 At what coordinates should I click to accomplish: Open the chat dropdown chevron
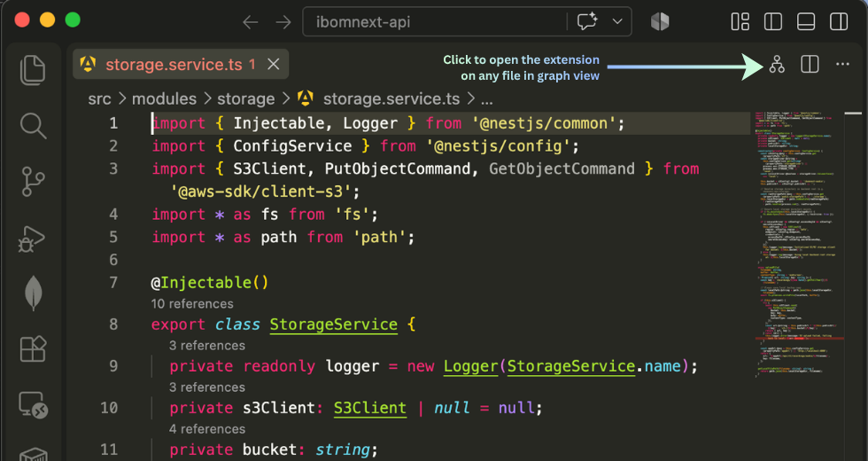click(617, 21)
